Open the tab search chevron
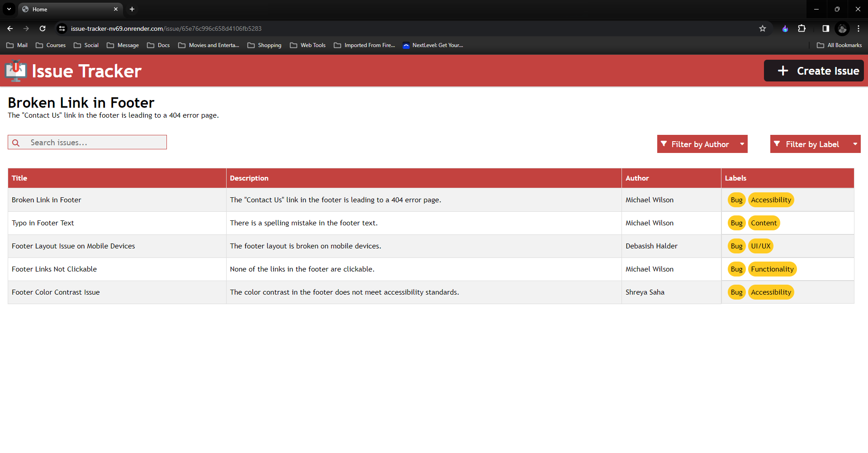 click(x=9, y=9)
